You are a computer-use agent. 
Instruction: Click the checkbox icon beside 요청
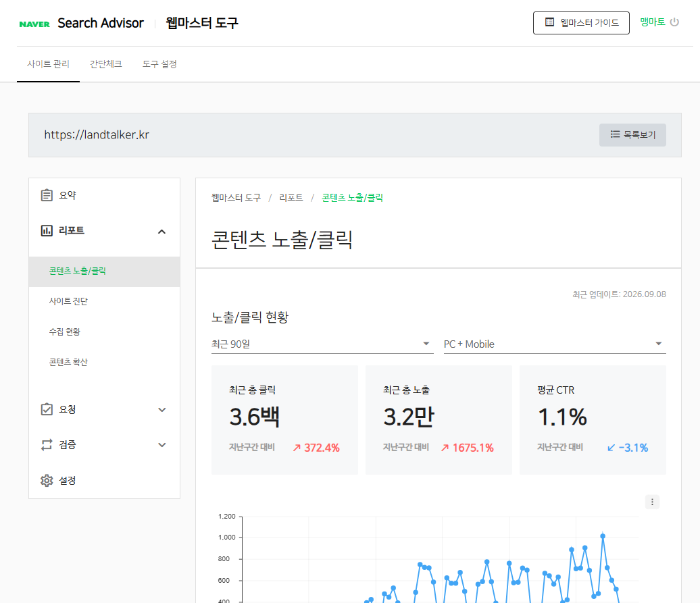tap(47, 409)
